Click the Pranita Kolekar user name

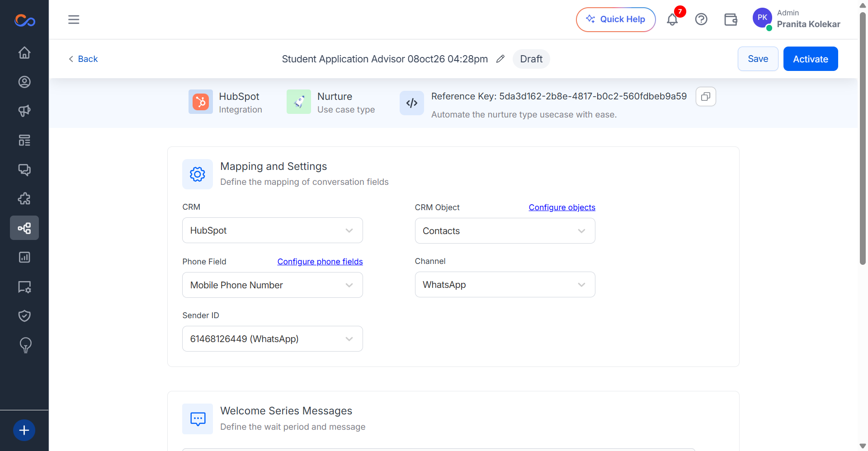(x=808, y=24)
